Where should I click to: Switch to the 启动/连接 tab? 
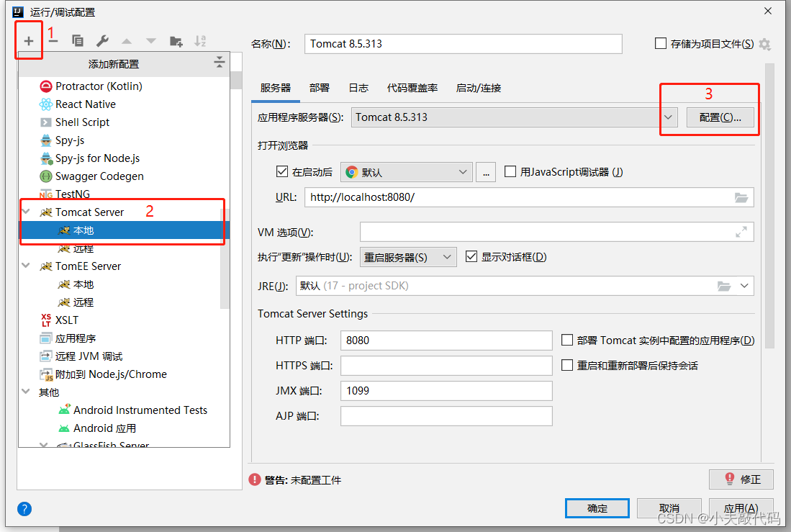coord(478,88)
